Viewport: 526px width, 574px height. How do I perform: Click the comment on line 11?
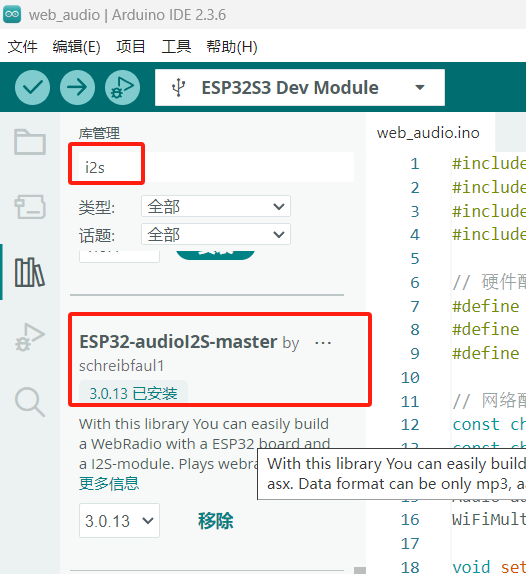pos(489,401)
